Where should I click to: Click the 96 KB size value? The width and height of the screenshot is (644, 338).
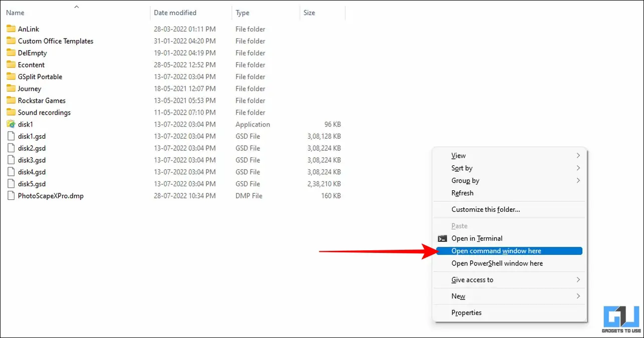pyautogui.click(x=333, y=124)
